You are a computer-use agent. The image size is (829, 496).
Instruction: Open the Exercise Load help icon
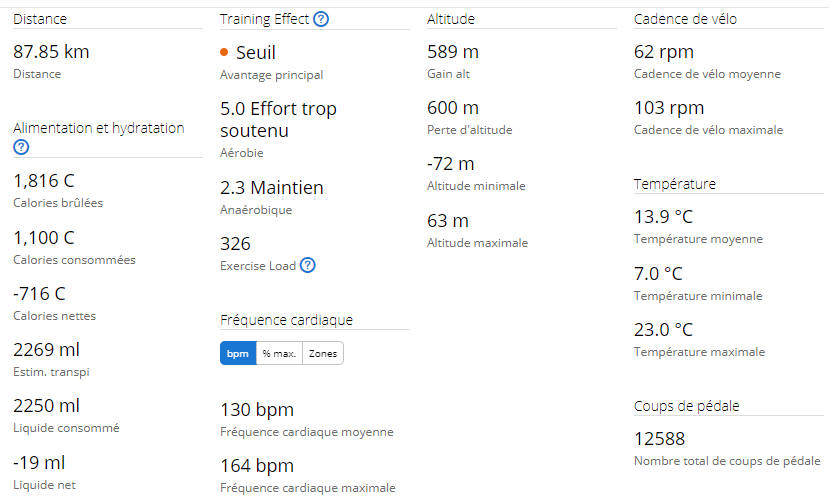pos(308,265)
